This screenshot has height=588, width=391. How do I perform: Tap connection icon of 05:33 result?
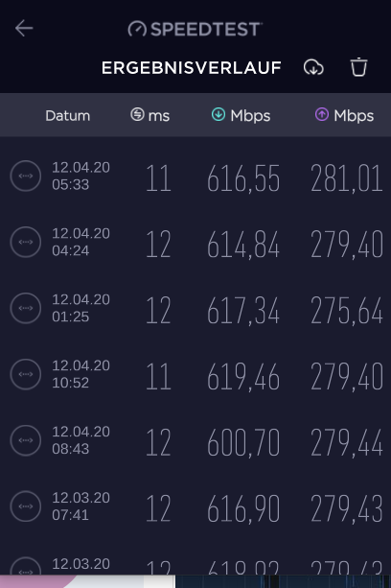pos(26,176)
